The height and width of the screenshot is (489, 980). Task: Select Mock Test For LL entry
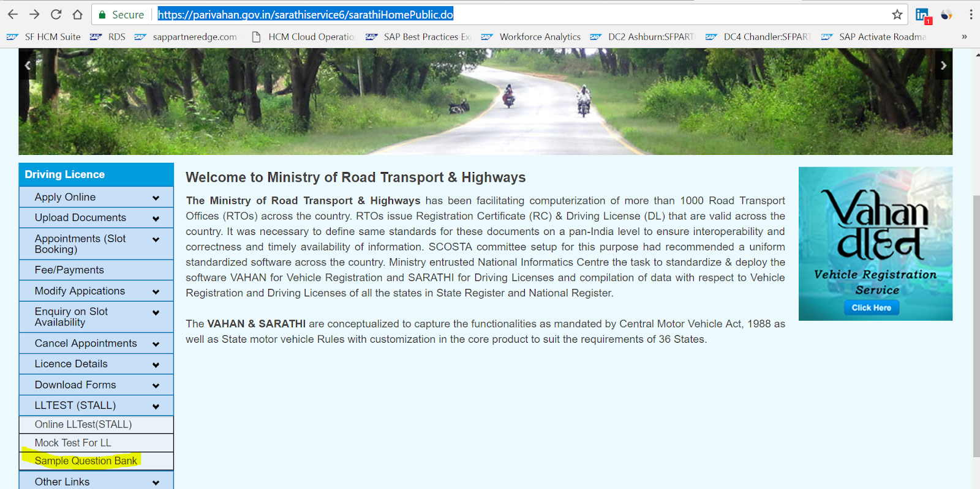coord(96,442)
